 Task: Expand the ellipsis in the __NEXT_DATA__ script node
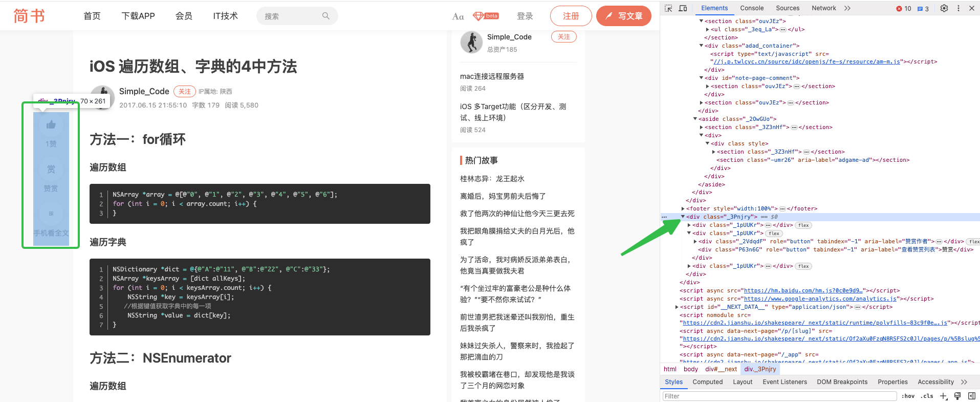click(857, 307)
